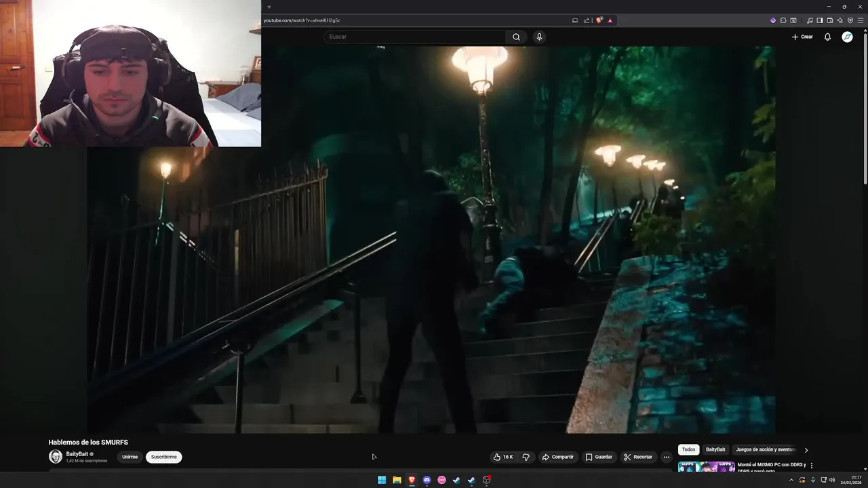Click the Brave Rewards triangle icon

(610, 20)
